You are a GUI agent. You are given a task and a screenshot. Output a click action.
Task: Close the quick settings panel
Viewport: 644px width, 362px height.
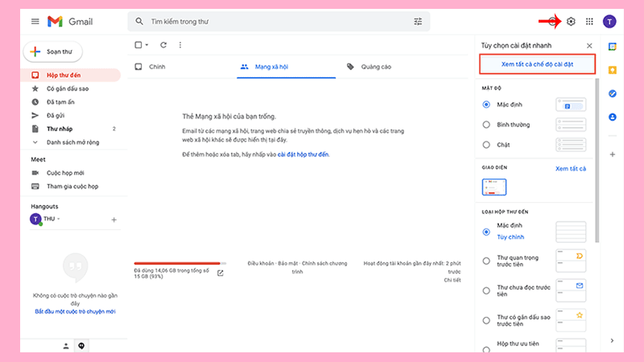pos(589,46)
